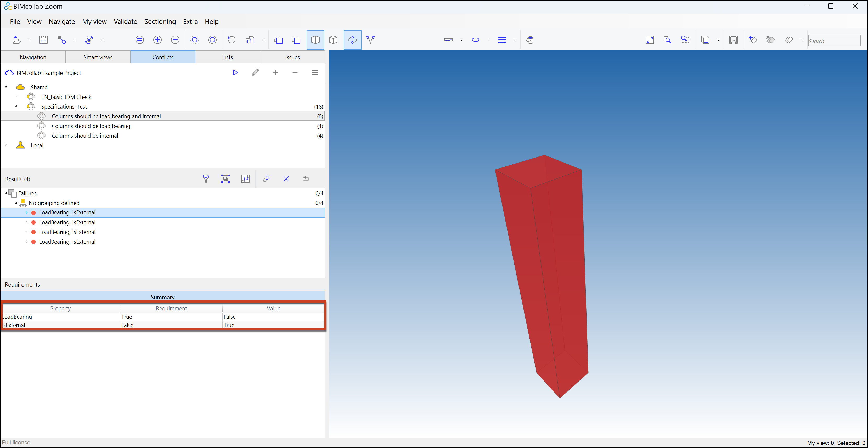
Task: Click the plus add icon in Conflicts panel
Action: tap(275, 72)
